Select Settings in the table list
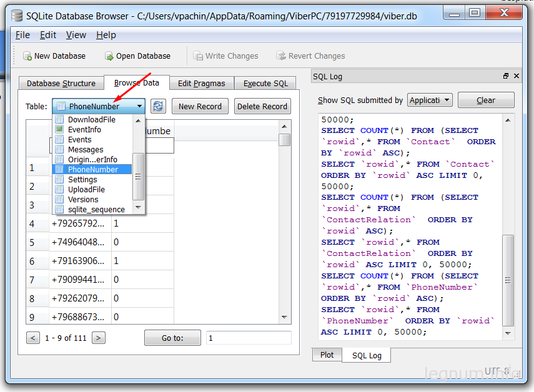The image size is (534, 392). pyautogui.click(x=92, y=180)
